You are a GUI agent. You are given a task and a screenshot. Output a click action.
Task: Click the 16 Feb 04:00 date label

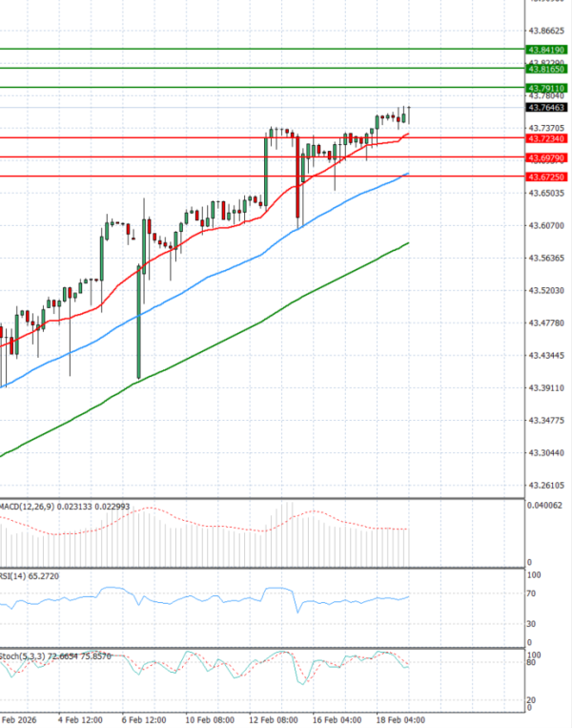click(x=337, y=719)
